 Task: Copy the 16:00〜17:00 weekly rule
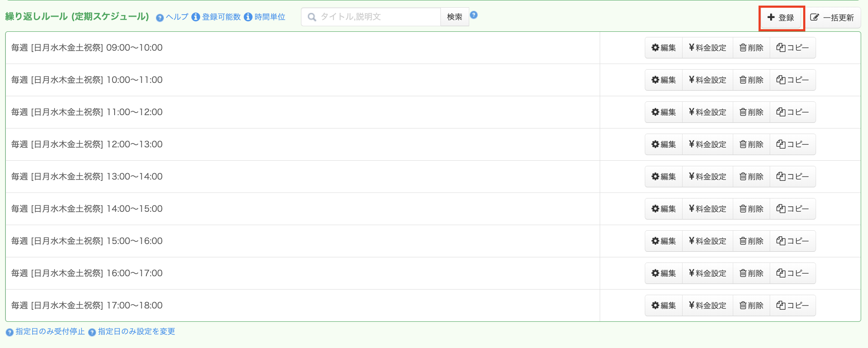pyautogui.click(x=792, y=273)
